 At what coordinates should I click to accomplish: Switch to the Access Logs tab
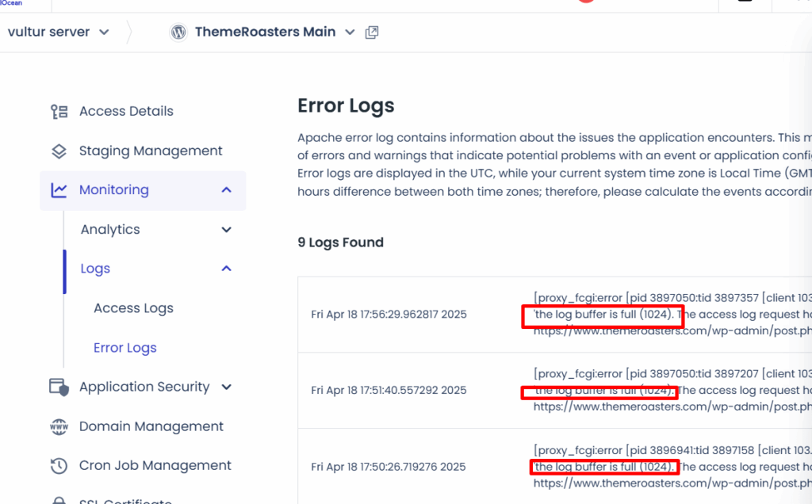(x=133, y=307)
